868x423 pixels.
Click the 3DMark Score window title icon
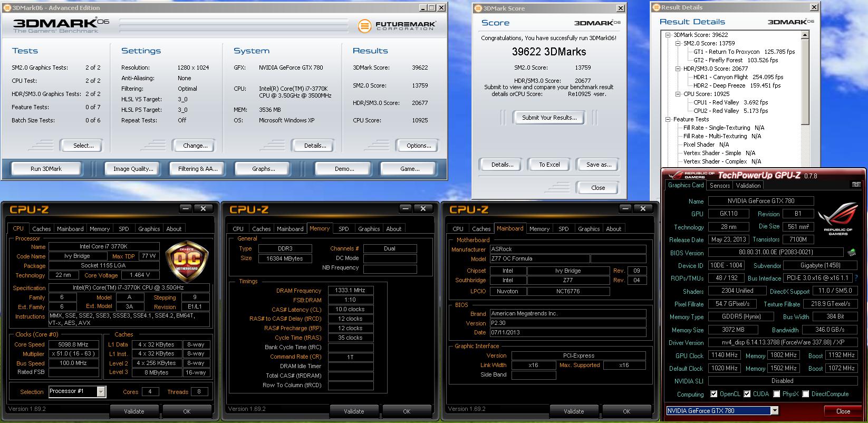pyautogui.click(x=478, y=8)
